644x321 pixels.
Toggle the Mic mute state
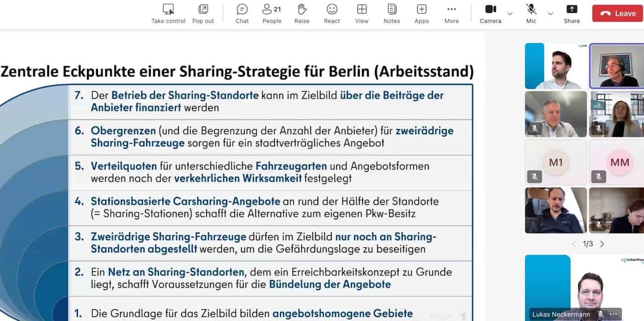click(531, 10)
